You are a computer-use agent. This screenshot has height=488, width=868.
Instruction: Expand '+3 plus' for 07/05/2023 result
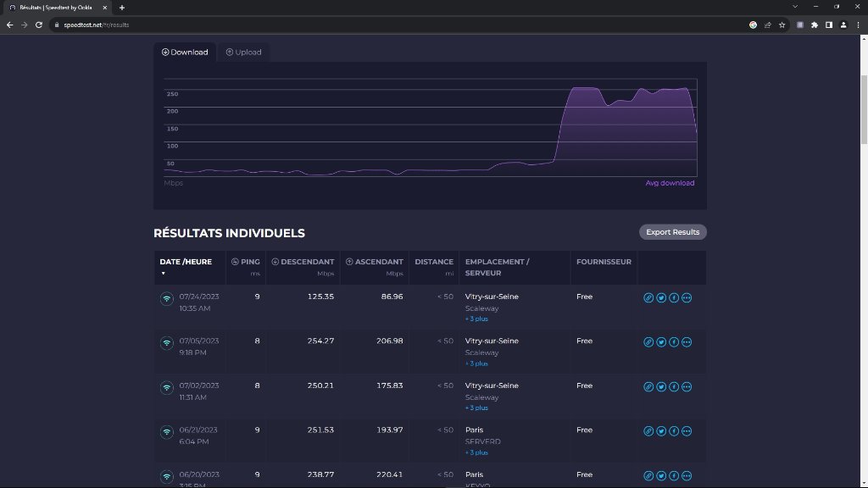[x=476, y=363]
